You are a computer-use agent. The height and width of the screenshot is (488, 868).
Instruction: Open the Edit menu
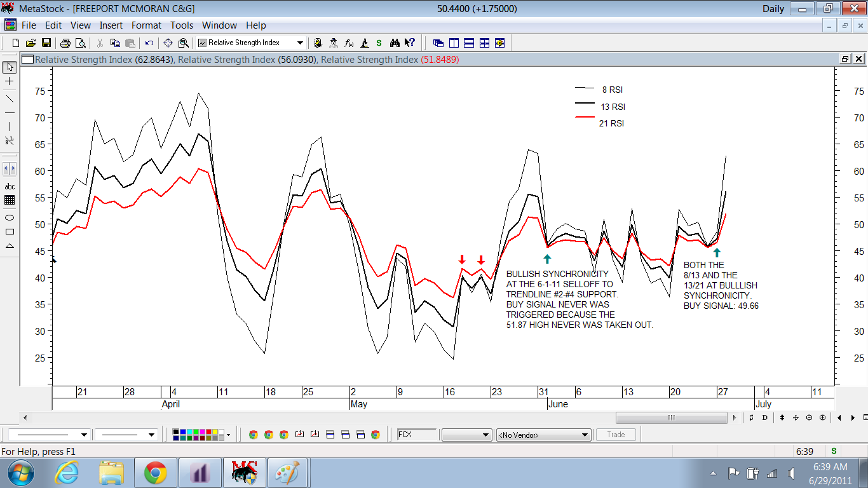click(x=53, y=25)
